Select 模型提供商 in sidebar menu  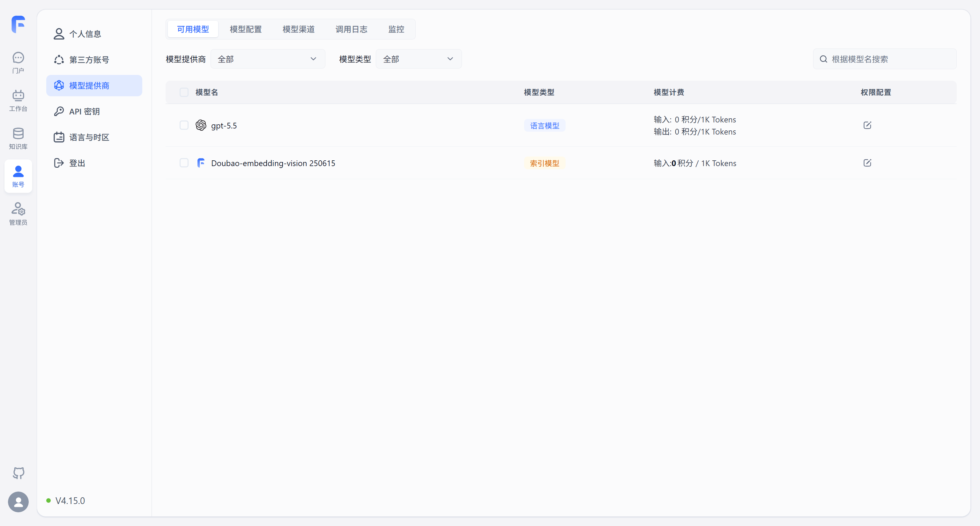[94, 85]
